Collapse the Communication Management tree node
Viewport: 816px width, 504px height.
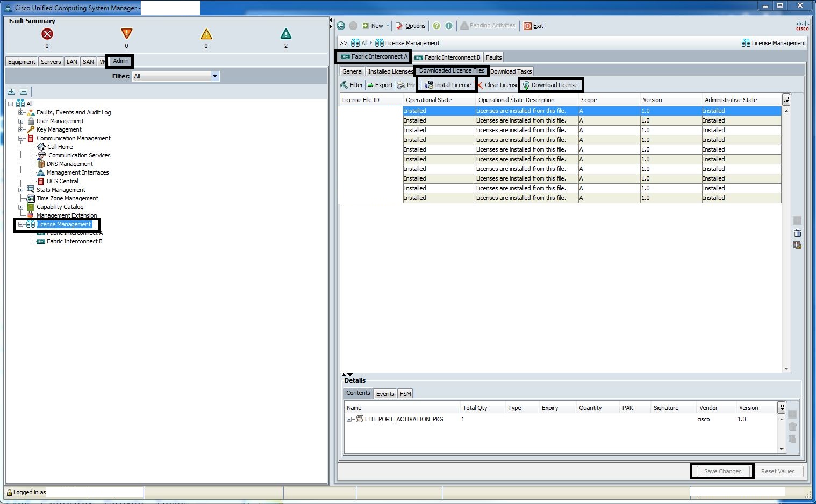click(x=21, y=138)
